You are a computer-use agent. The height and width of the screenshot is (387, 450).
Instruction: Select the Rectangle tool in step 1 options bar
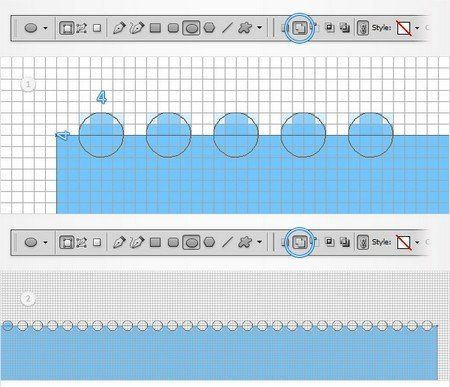pyautogui.click(x=155, y=28)
